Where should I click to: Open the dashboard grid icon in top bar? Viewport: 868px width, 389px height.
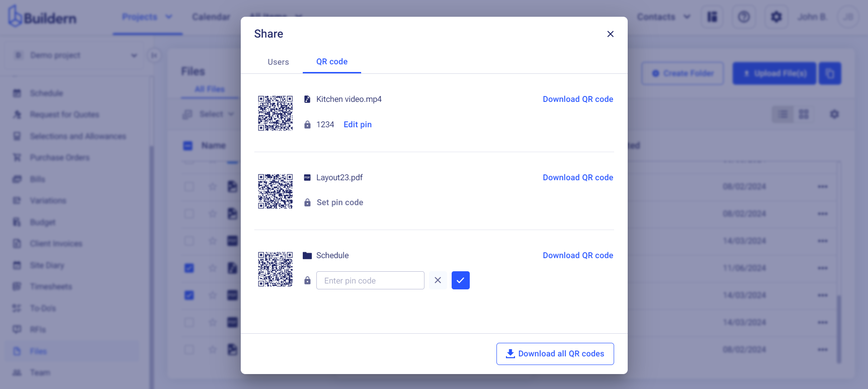[711, 17]
